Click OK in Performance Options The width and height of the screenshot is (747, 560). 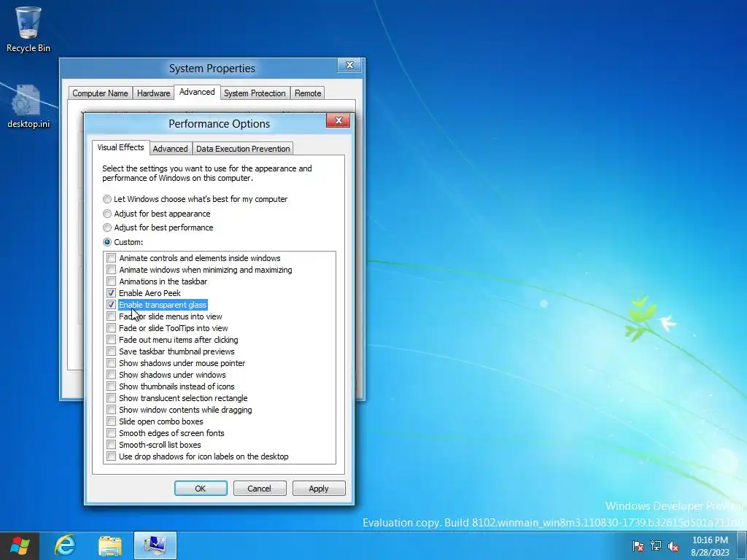201,489
